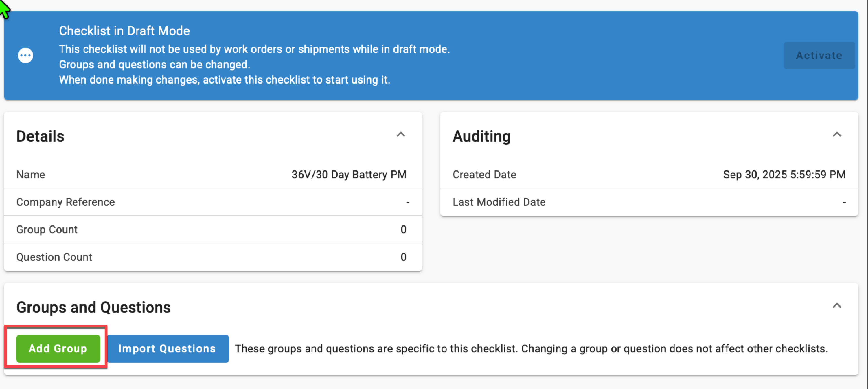The height and width of the screenshot is (389, 868).
Task: Click the checklist name 36V/30 Day Battery PM
Action: click(x=349, y=175)
